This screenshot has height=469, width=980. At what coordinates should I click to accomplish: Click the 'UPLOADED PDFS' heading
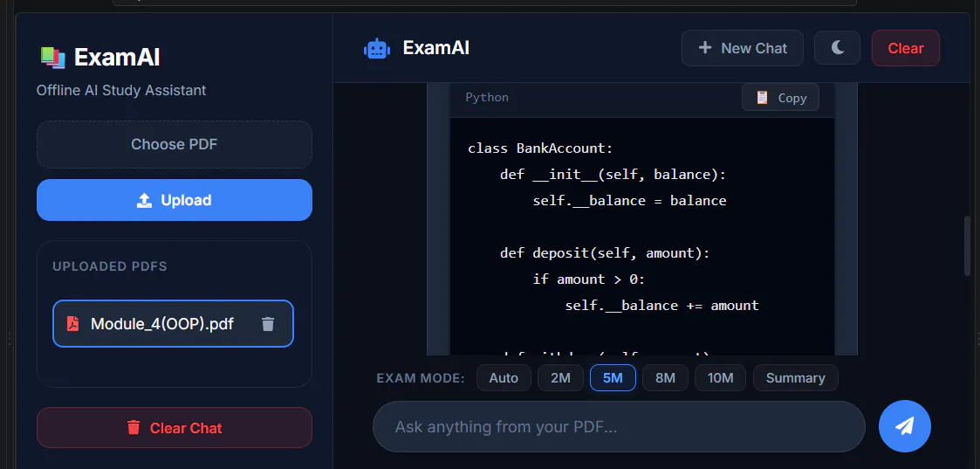pyautogui.click(x=109, y=266)
